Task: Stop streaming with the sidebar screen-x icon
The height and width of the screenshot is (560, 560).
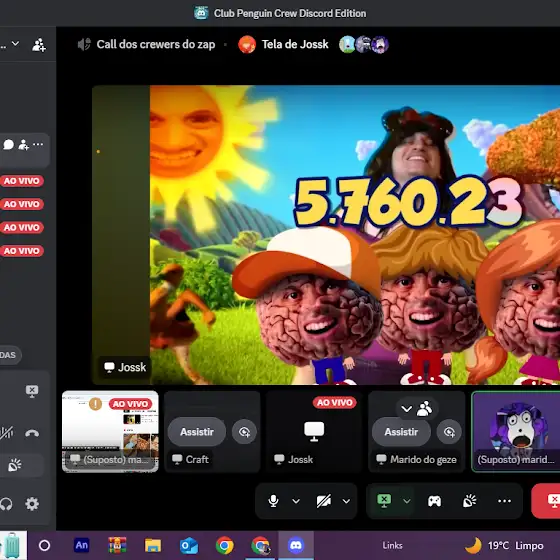Action: tap(32, 391)
